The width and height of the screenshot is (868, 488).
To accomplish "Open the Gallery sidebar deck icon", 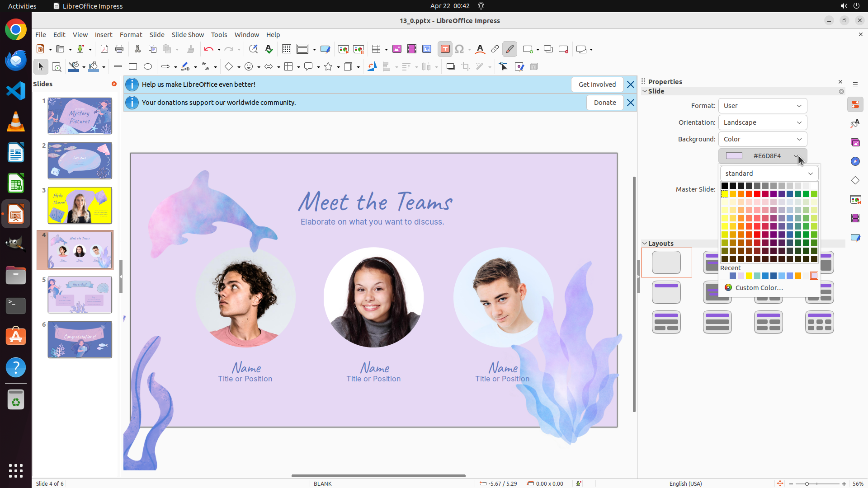I will [x=855, y=143].
